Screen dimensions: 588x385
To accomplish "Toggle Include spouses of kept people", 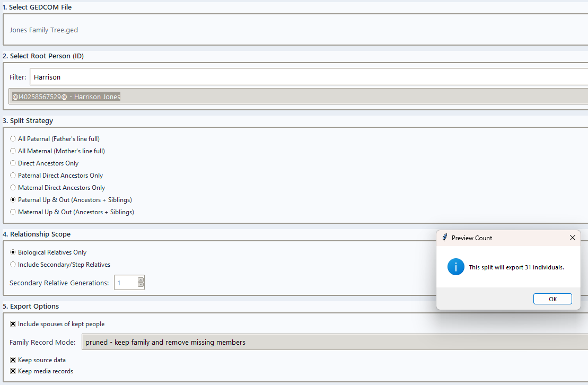I will click(x=13, y=324).
